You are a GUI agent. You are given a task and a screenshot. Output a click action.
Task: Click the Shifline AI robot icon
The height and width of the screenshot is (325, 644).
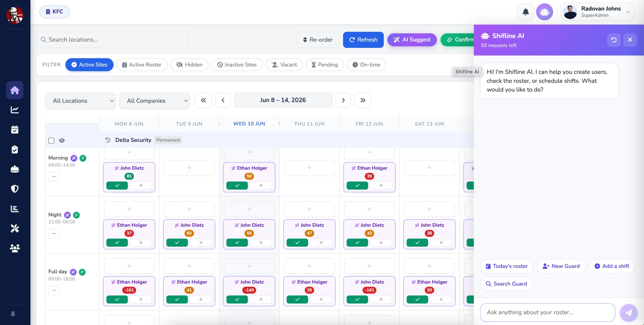coord(544,12)
